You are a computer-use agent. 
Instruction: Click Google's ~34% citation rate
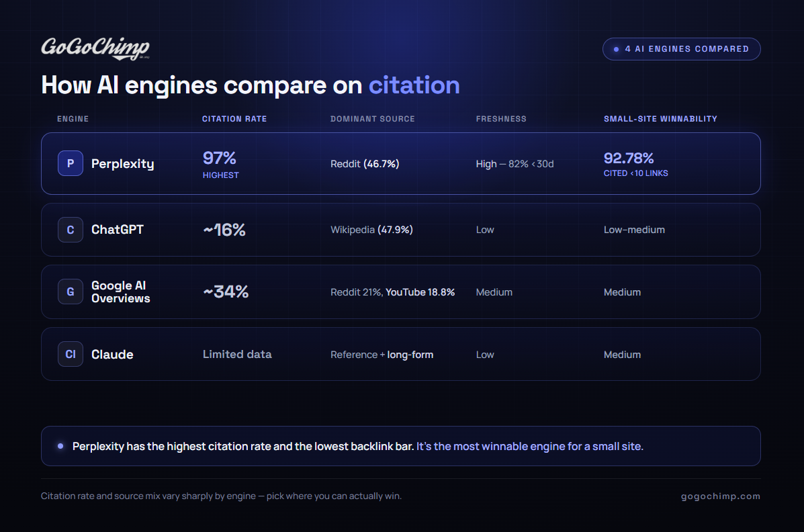pyautogui.click(x=226, y=292)
